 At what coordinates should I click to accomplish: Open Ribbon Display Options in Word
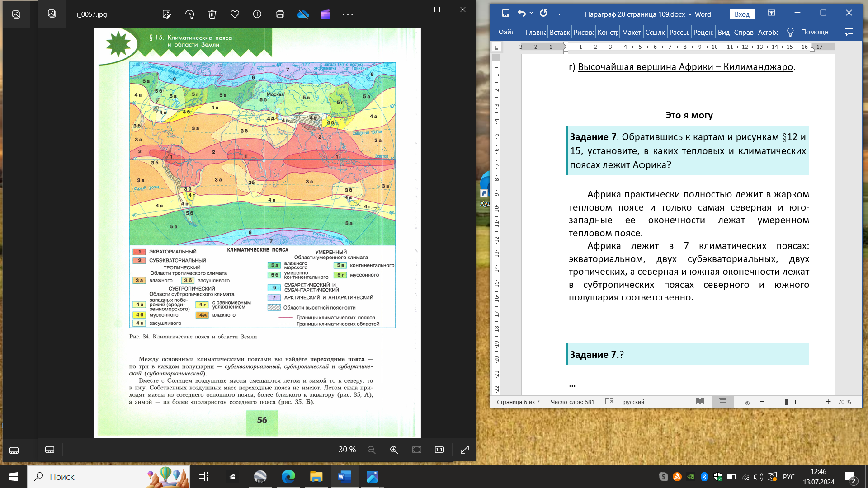(772, 13)
